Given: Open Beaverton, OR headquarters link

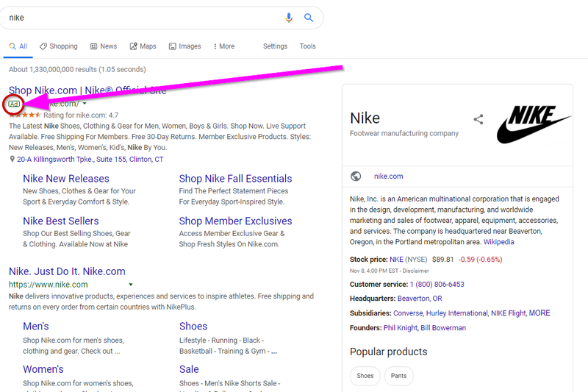Looking at the screenshot, I should [420, 299].
